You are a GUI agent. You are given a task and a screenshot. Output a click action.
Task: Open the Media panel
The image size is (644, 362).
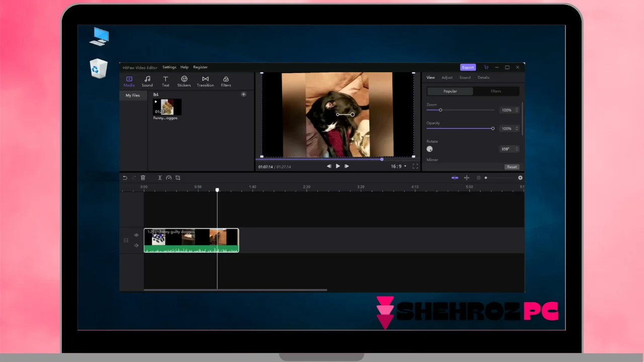[x=129, y=81]
